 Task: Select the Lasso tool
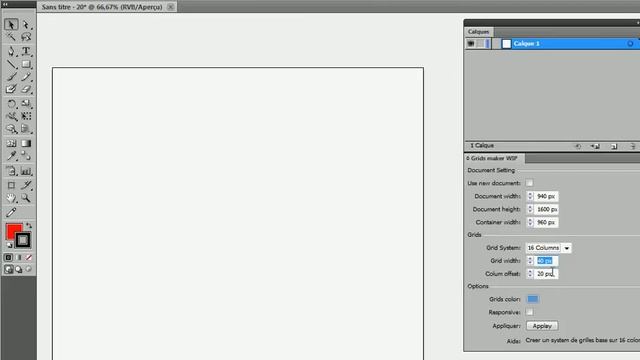[26, 37]
